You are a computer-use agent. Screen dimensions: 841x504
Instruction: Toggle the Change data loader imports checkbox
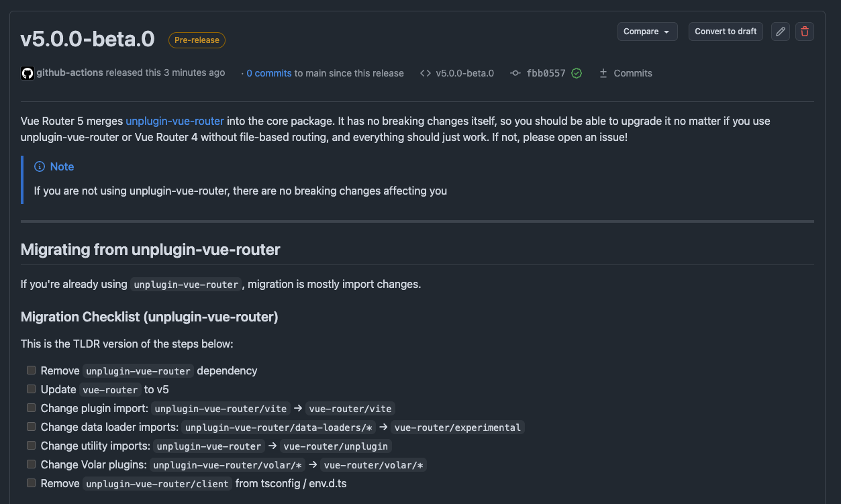click(x=31, y=427)
